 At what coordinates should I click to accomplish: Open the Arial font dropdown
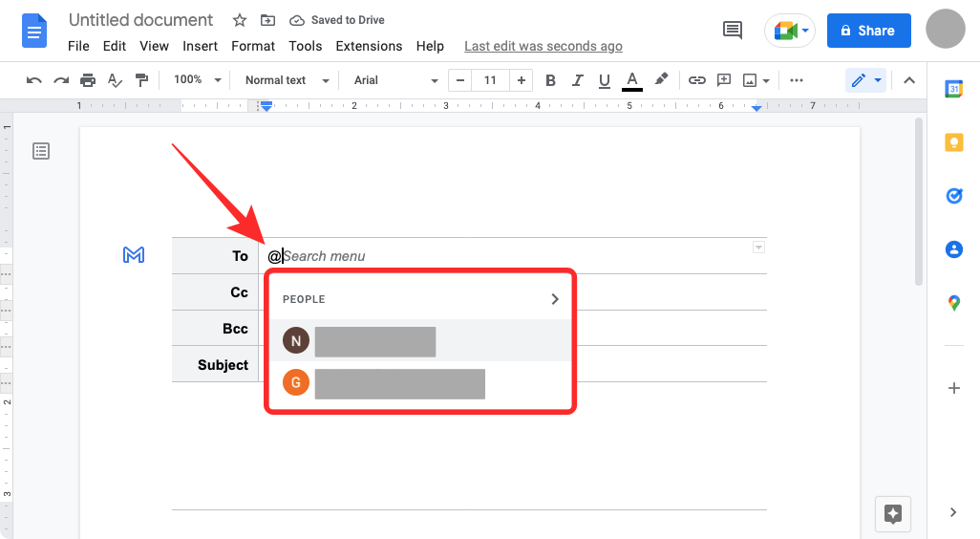395,80
